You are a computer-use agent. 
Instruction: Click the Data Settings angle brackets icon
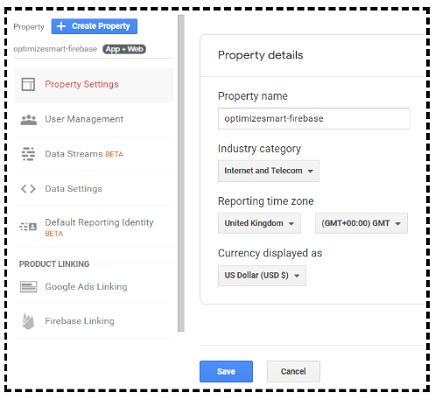click(28, 189)
